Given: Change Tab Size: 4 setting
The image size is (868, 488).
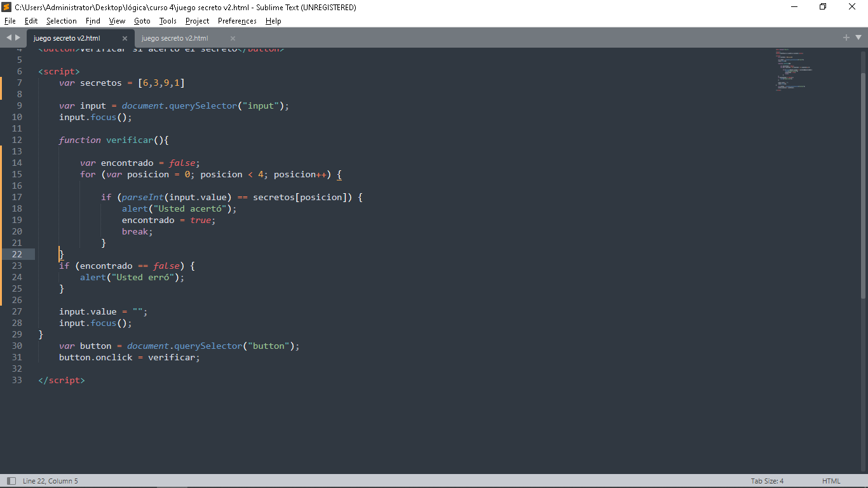Looking at the screenshot, I should (767, 481).
